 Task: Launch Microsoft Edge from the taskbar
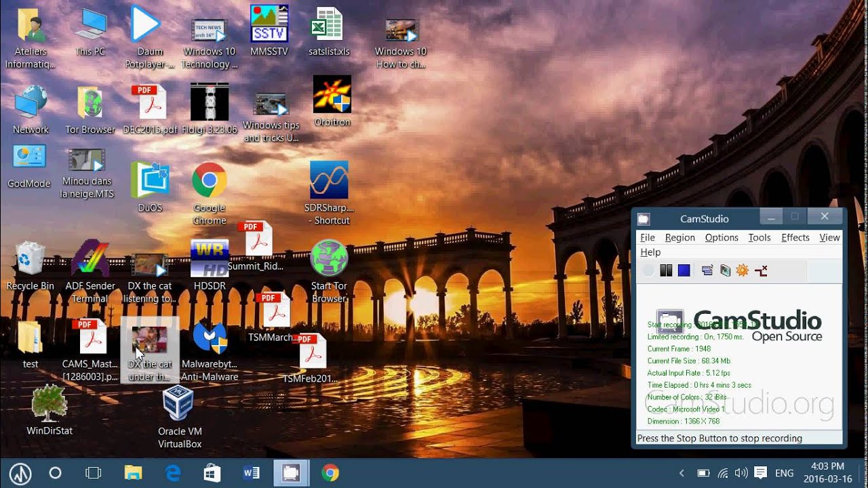click(x=172, y=473)
